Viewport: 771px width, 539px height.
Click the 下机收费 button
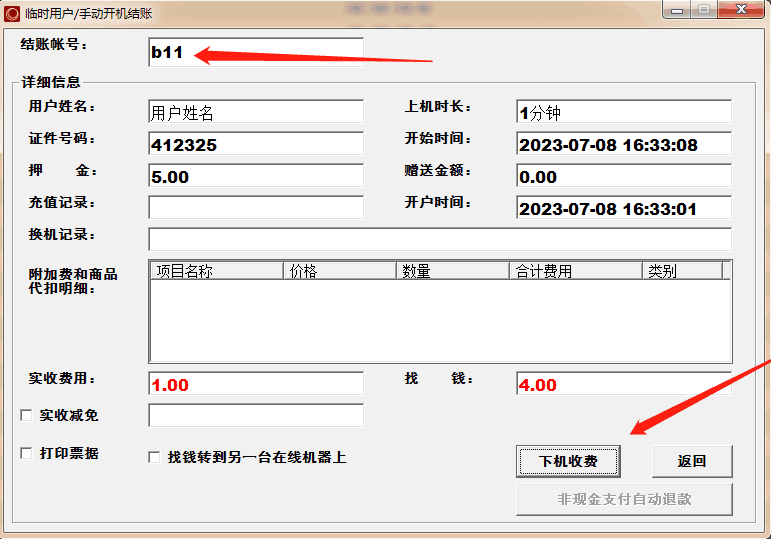pyautogui.click(x=568, y=461)
